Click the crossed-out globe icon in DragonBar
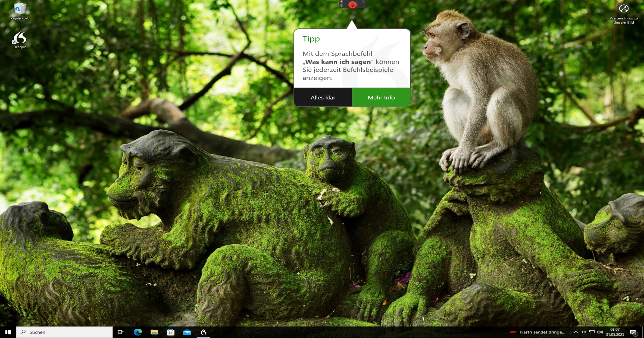This screenshot has width=644, height=338. pos(363,2)
